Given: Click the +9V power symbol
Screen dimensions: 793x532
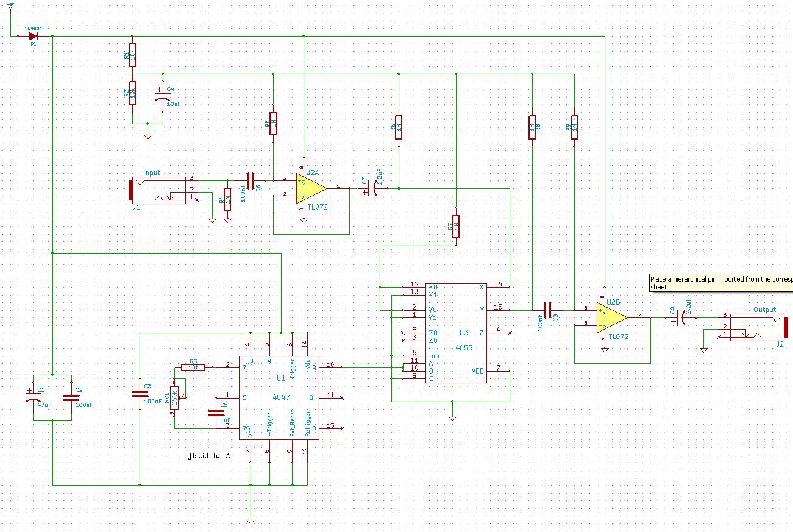Looking at the screenshot, I should [x=10, y=5].
